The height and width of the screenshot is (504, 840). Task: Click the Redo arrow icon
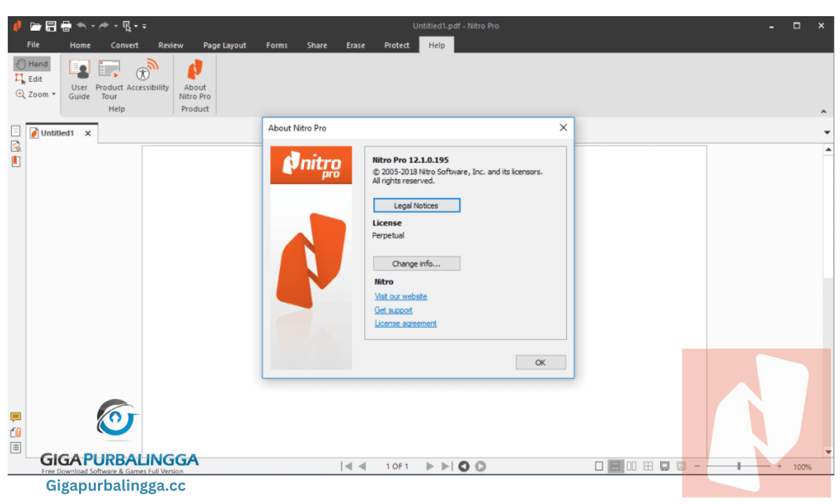(x=104, y=26)
